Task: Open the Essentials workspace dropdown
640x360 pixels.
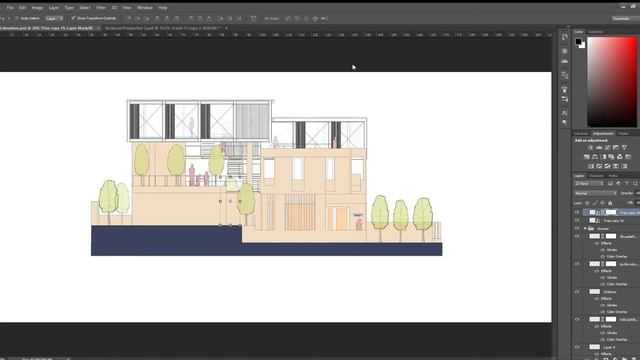Action: 625,18
